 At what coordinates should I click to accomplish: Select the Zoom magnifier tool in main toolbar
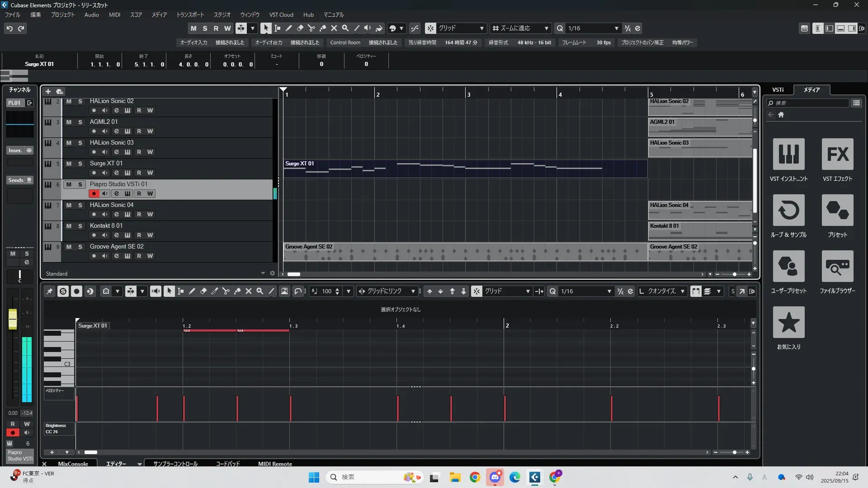(345, 28)
